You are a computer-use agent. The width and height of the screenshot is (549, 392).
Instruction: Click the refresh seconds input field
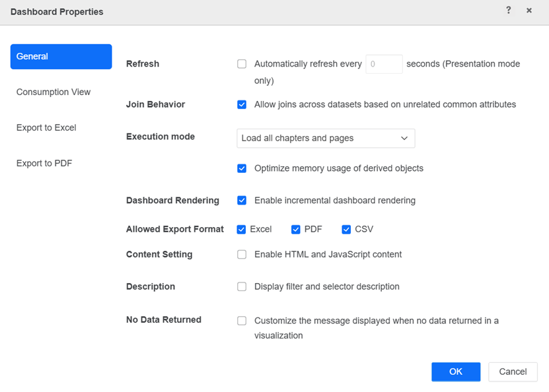click(x=384, y=64)
